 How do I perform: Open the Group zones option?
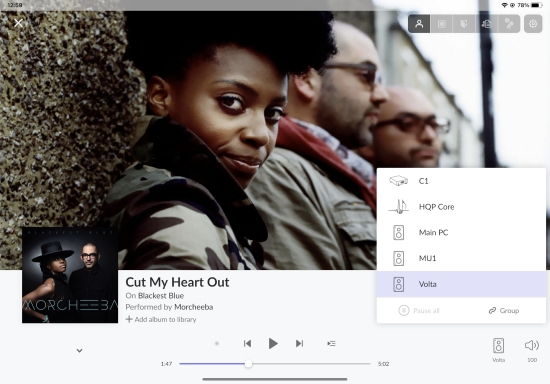pos(504,310)
